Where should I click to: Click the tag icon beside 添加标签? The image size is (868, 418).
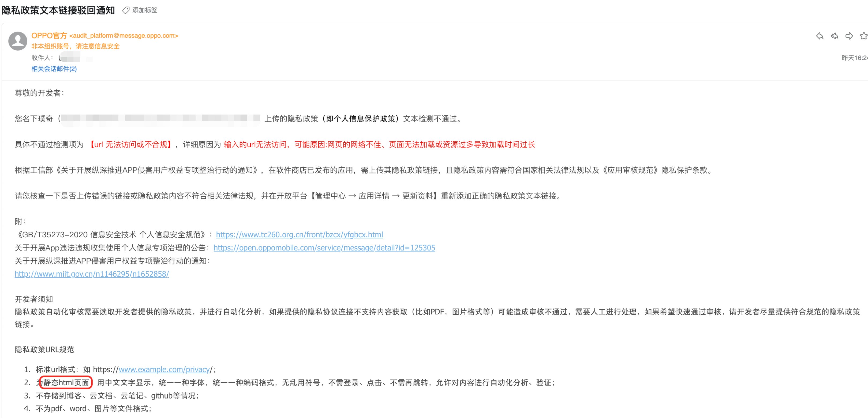[126, 10]
